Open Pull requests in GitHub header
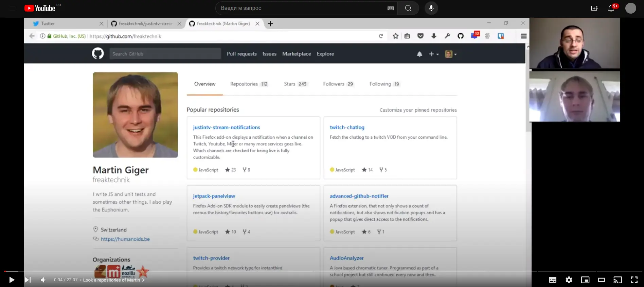 click(x=242, y=54)
